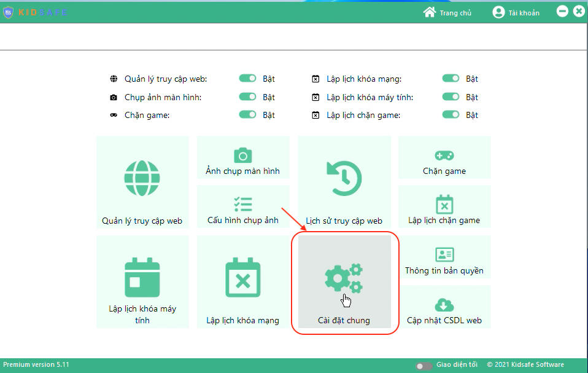This screenshot has height=373, width=588.
Task: Open Lập lịch chặn game scheduler
Action: click(444, 207)
